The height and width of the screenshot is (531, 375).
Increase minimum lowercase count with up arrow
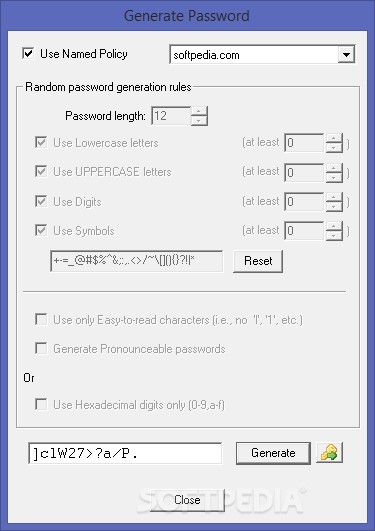(x=334, y=138)
